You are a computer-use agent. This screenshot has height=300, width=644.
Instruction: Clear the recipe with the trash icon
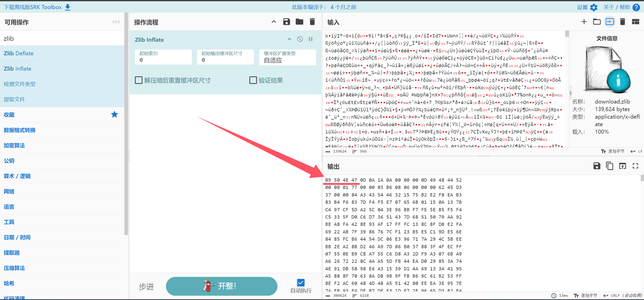[x=312, y=22]
